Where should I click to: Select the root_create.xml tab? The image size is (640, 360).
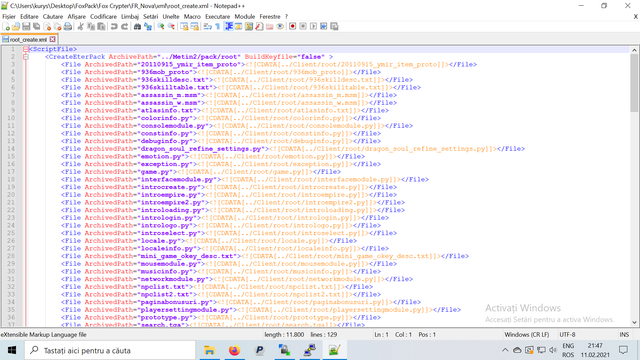[28, 40]
